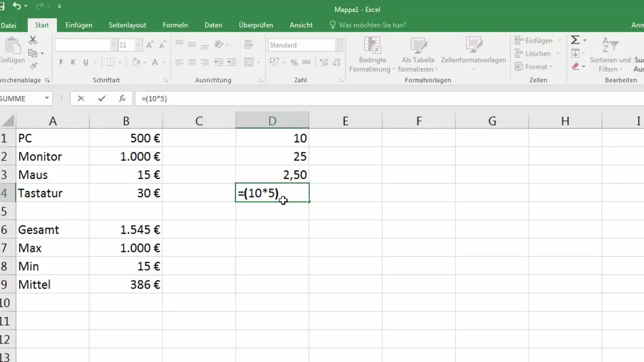Increase font size with the large A icon
The height and width of the screenshot is (362, 644).
pyautogui.click(x=149, y=45)
